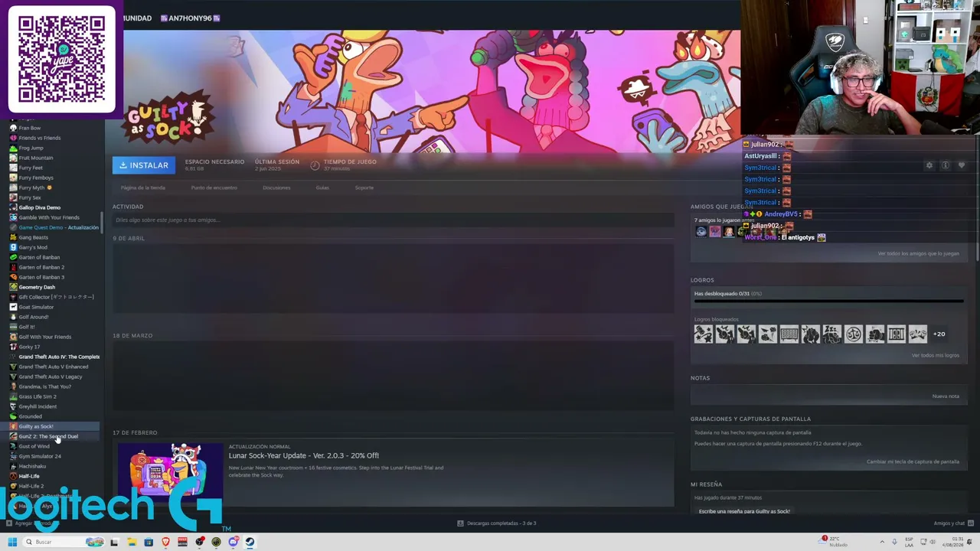Select Greyhill Incident in library

38,406
